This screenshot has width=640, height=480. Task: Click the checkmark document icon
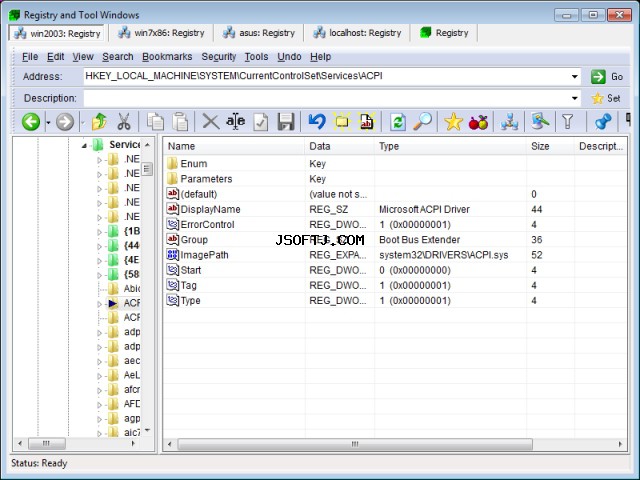[x=261, y=122]
